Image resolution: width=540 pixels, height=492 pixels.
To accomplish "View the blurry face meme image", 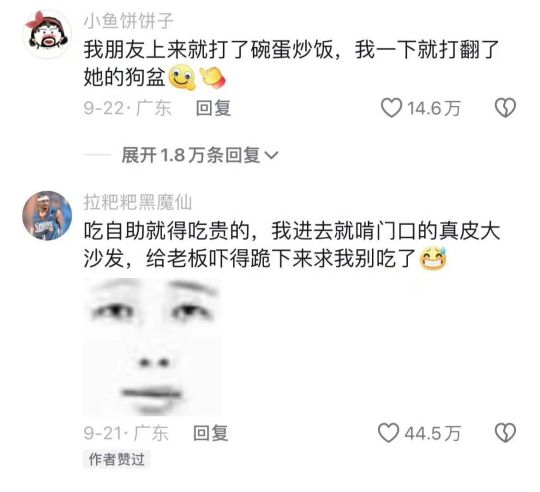I will point(153,347).
